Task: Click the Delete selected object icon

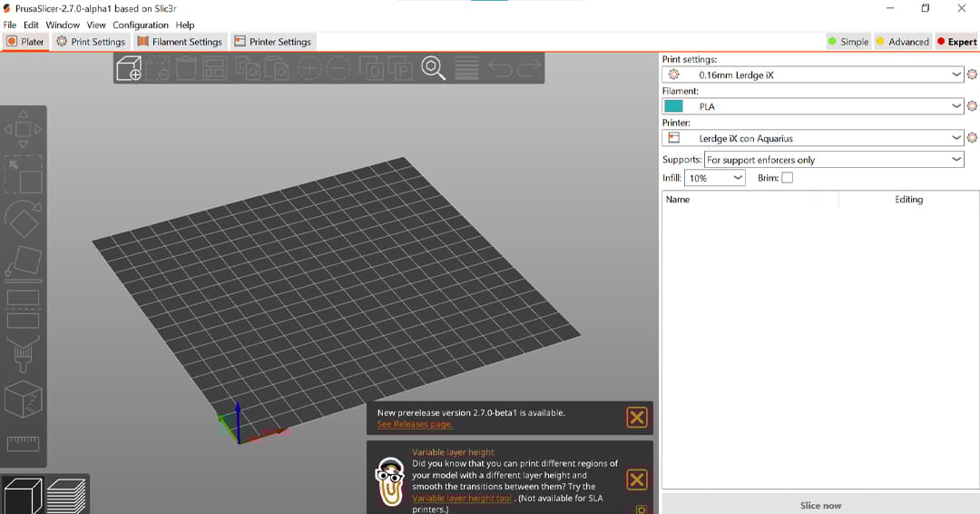Action: pyautogui.click(x=158, y=68)
